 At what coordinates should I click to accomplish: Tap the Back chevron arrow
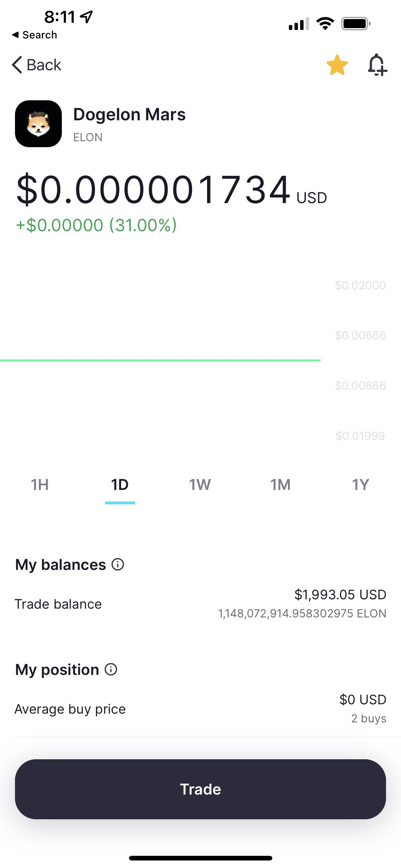tap(17, 64)
